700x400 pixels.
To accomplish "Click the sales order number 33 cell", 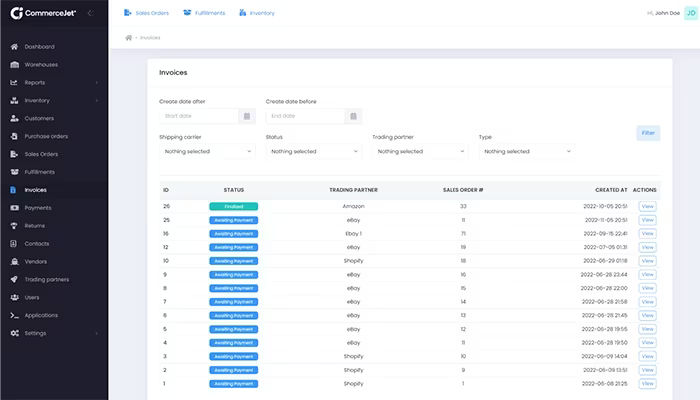I will click(x=463, y=206).
